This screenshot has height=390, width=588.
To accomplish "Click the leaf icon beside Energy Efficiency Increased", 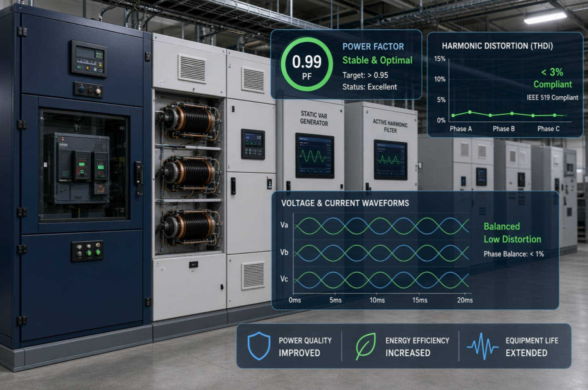I will (365, 346).
